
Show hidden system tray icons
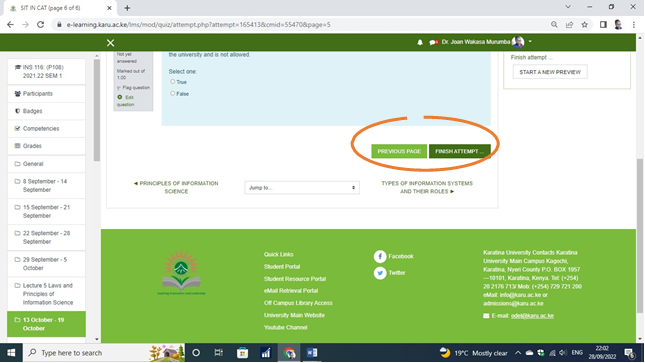(518, 353)
